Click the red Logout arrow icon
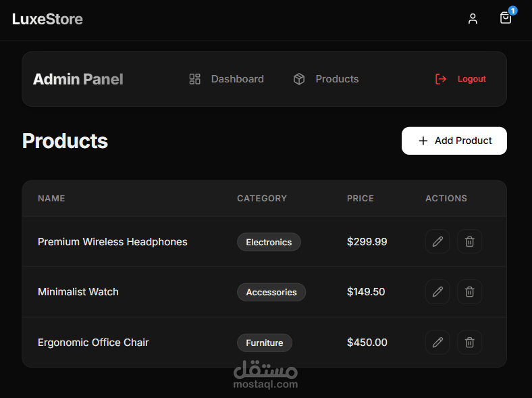 [441, 79]
